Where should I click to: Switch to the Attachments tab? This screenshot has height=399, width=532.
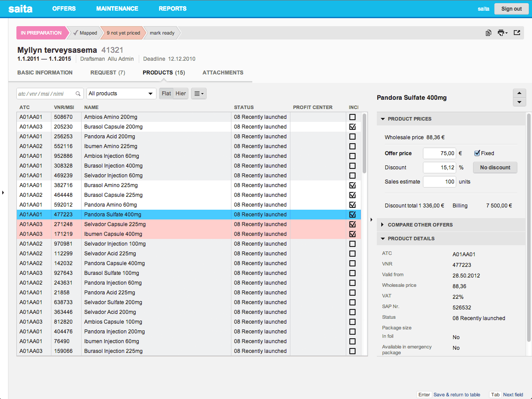click(x=223, y=73)
